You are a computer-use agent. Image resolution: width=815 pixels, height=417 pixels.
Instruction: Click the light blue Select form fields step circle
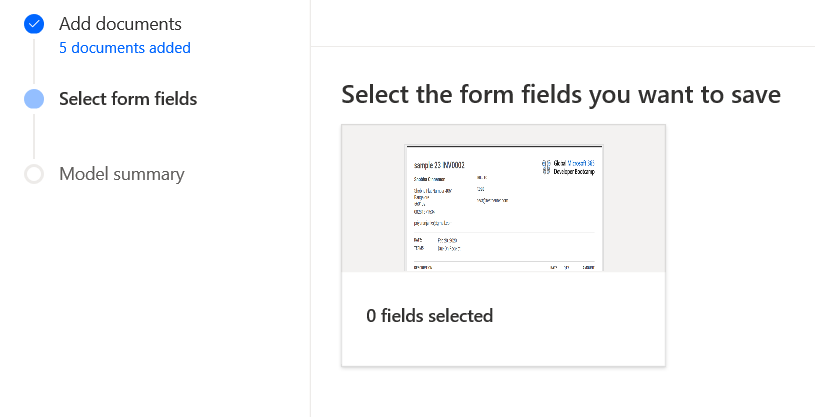(34, 99)
